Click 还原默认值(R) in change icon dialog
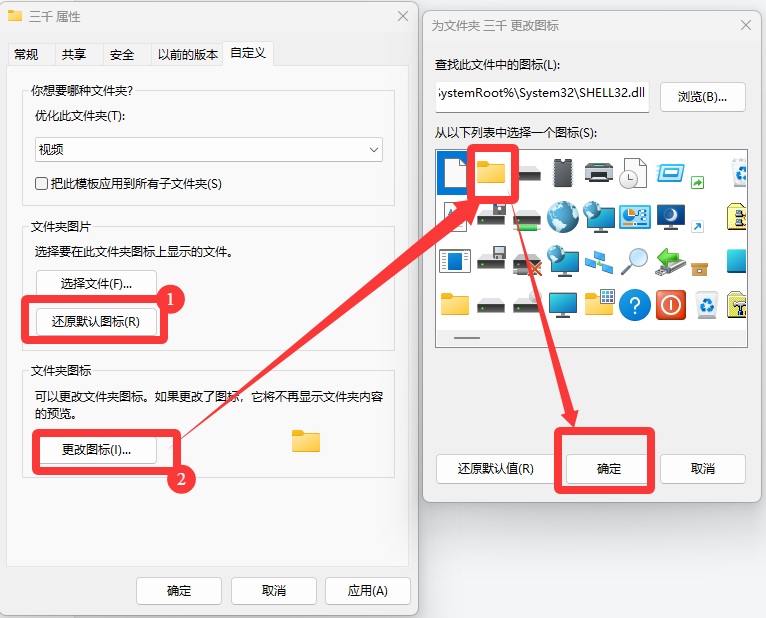Screen dimensions: 766x618 [495, 468]
